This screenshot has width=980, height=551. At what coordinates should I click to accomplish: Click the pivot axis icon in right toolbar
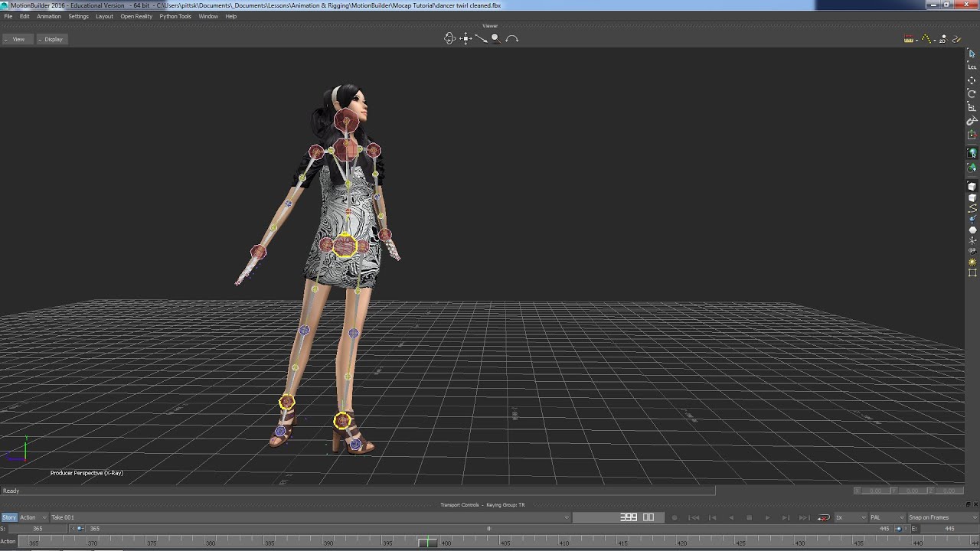[x=972, y=135]
